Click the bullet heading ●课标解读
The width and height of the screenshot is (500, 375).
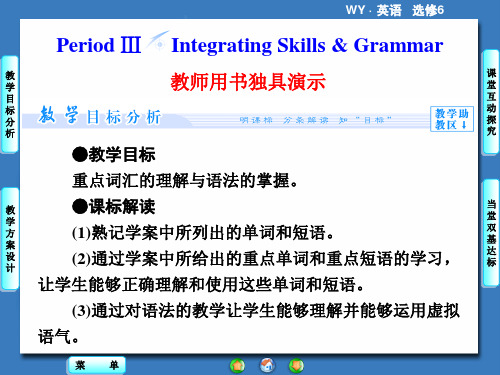pyautogui.click(x=114, y=206)
